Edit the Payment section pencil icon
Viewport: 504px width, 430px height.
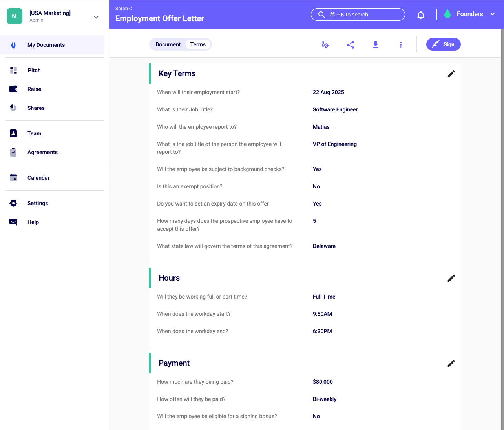click(x=451, y=363)
